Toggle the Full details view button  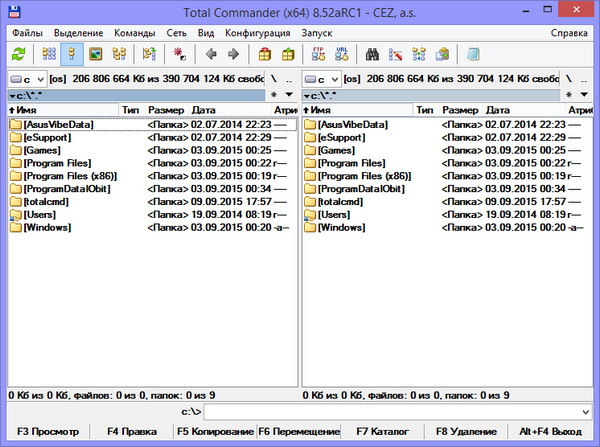click(x=71, y=54)
